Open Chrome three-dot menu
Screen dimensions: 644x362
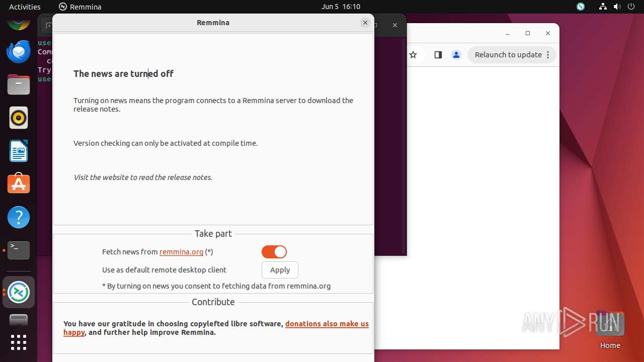click(x=548, y=55)
